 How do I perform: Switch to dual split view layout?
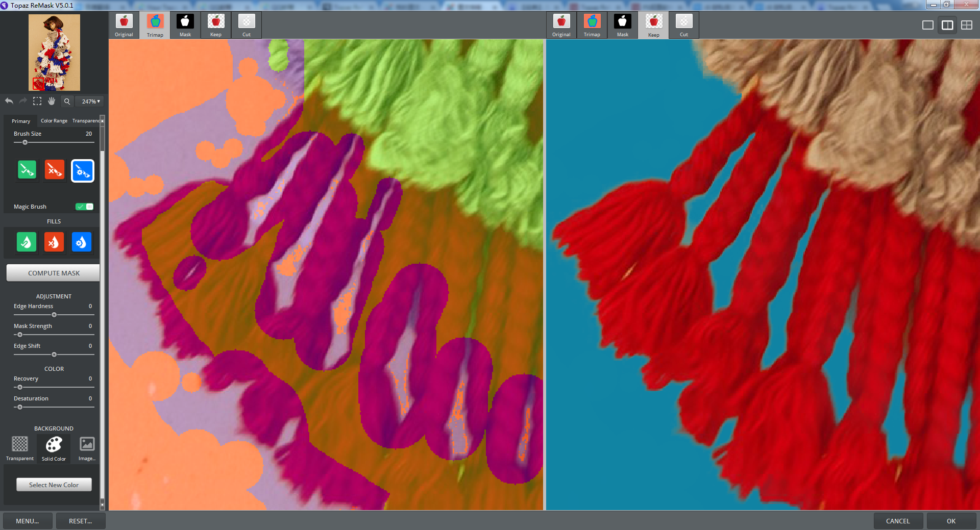click(947, 25)
